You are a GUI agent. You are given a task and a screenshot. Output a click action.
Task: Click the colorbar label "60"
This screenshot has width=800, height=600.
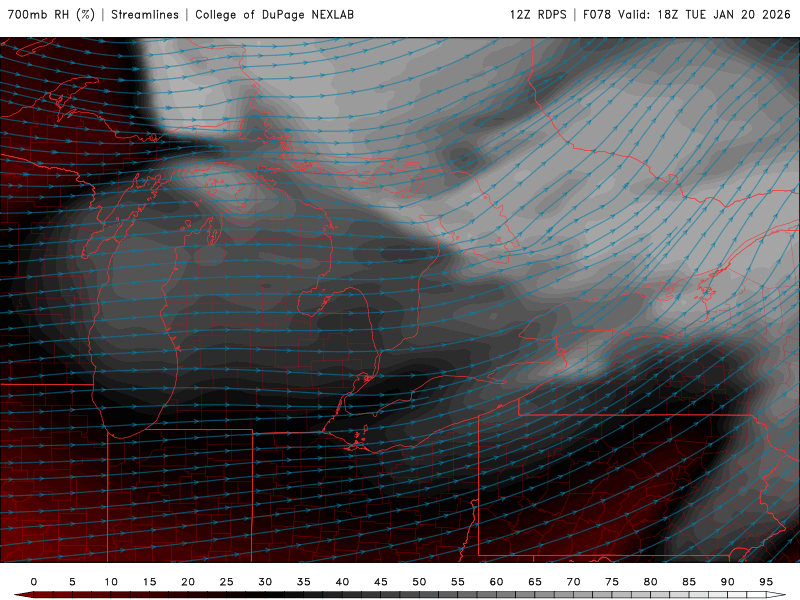pos(496,582)
